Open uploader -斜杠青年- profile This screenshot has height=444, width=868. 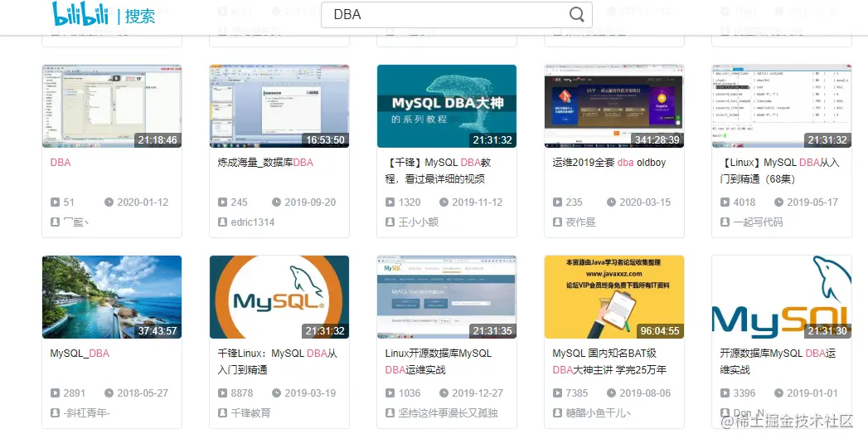coord(86,412)
